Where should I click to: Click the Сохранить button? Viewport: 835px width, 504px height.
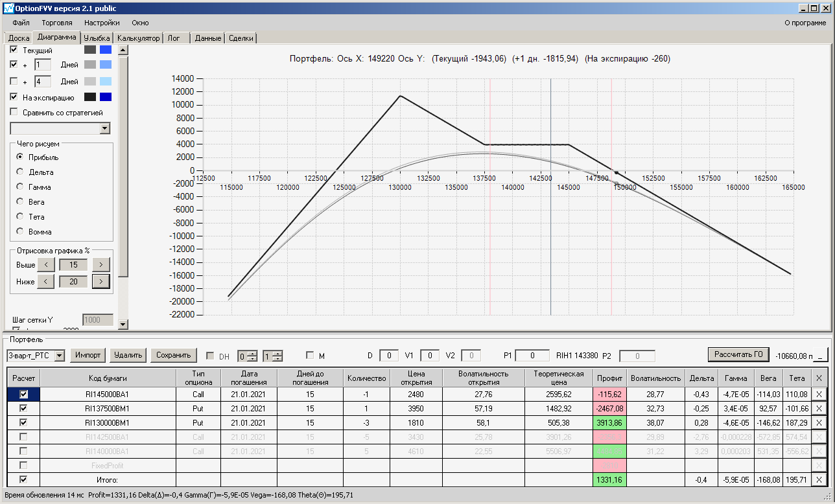173,355
